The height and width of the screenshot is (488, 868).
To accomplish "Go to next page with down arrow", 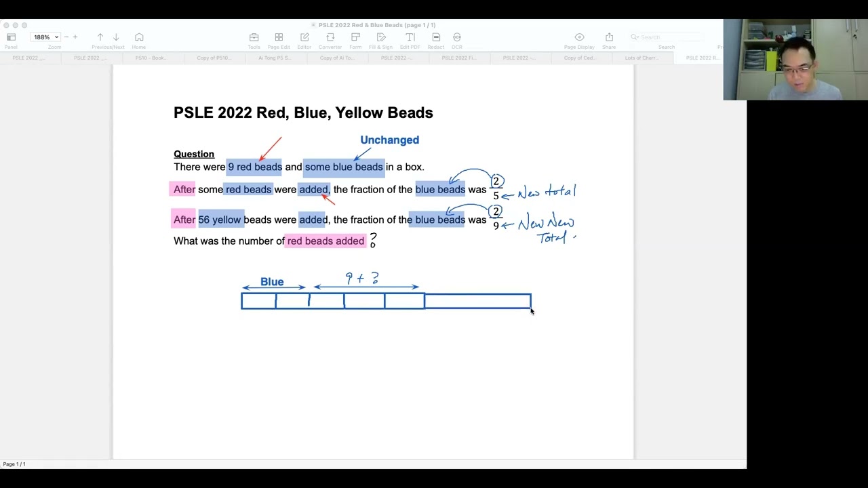I will click(116, 37).
